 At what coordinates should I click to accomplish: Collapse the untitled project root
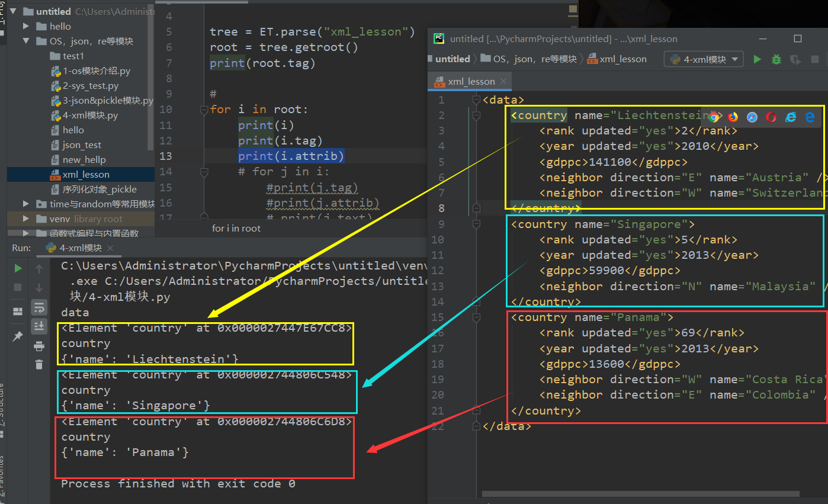(14, 11)
